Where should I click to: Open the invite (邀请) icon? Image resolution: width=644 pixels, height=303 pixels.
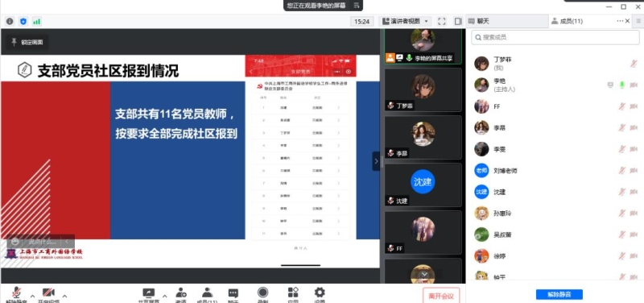point(180,294)
